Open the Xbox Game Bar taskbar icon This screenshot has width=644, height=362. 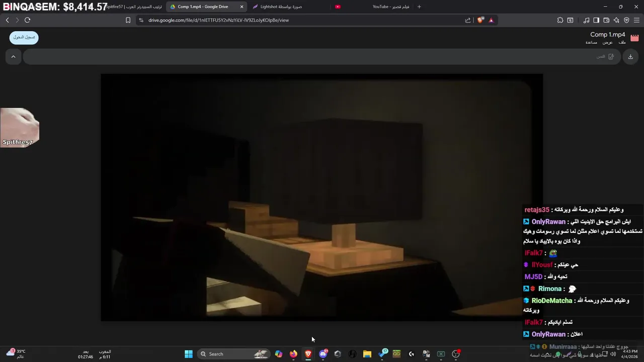[x=441, y=354]
